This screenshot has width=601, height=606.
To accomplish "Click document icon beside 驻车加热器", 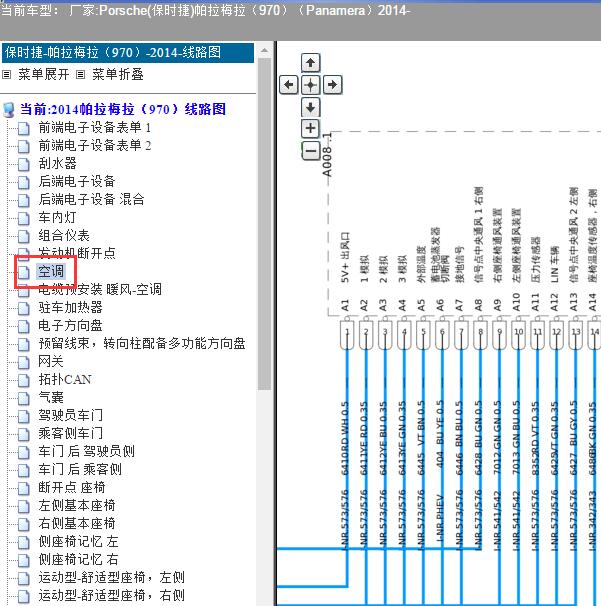I will point(24,308).
